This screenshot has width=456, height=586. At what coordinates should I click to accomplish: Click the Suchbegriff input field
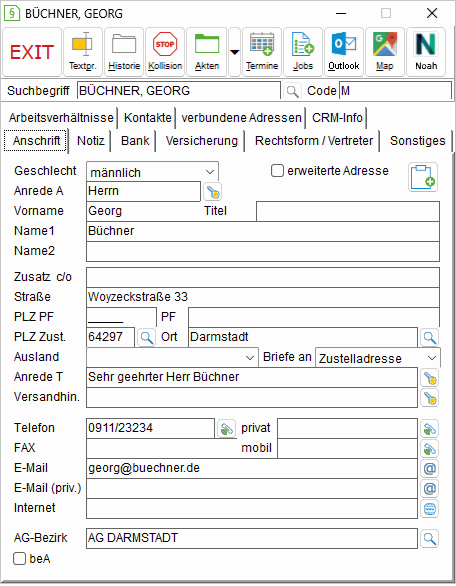coord(179,90)
